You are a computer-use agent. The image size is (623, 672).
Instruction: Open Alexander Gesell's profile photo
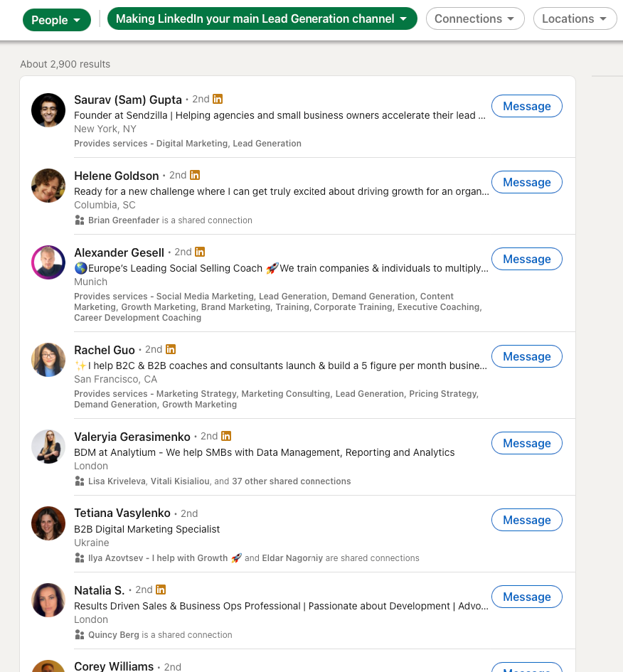coord(48,262)
